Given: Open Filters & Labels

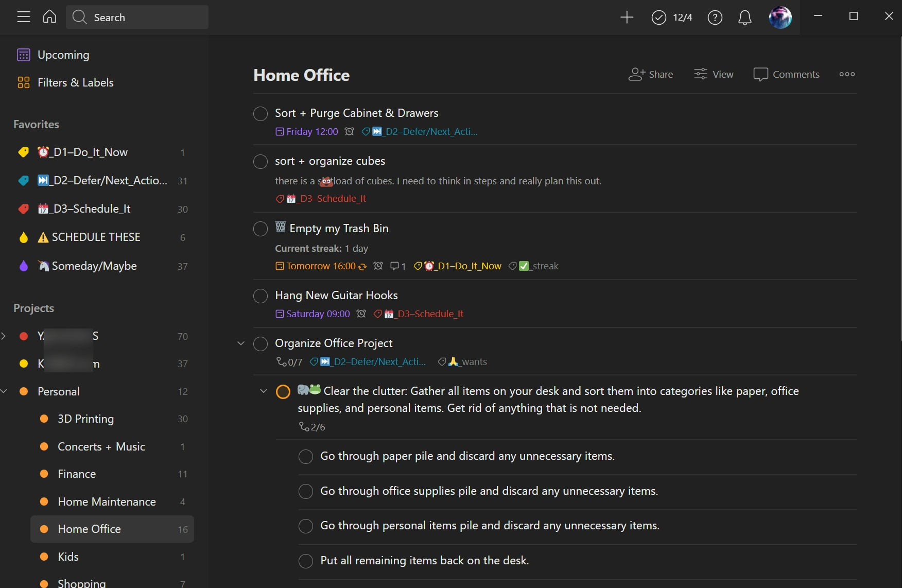Looking at the screenshot, I should click(75, 82).
